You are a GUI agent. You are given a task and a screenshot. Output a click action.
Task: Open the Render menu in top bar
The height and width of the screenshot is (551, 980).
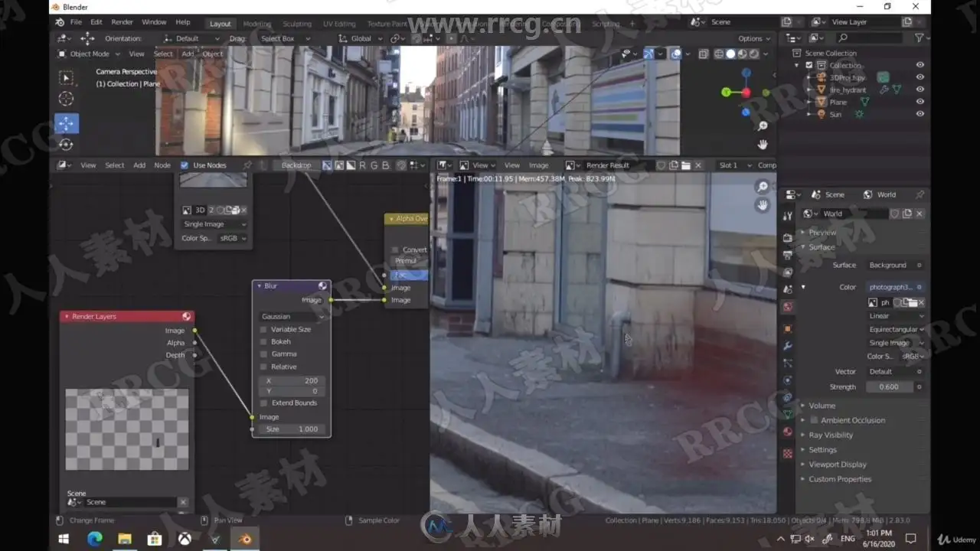pyautogui.click(x=122, y=22)
